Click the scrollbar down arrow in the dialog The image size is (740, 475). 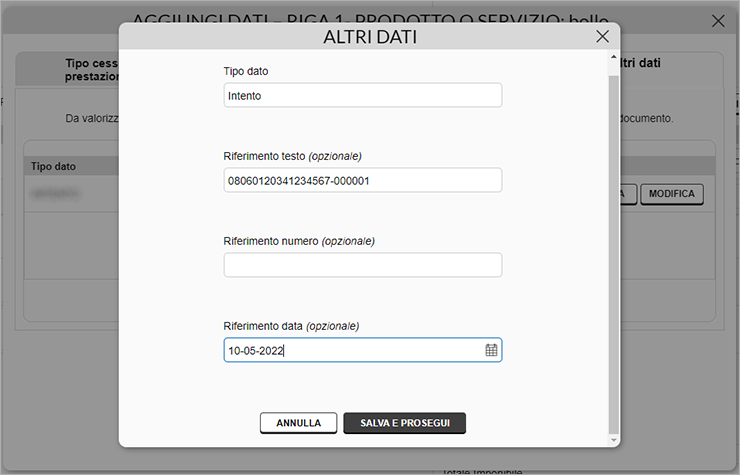[613, 439]
